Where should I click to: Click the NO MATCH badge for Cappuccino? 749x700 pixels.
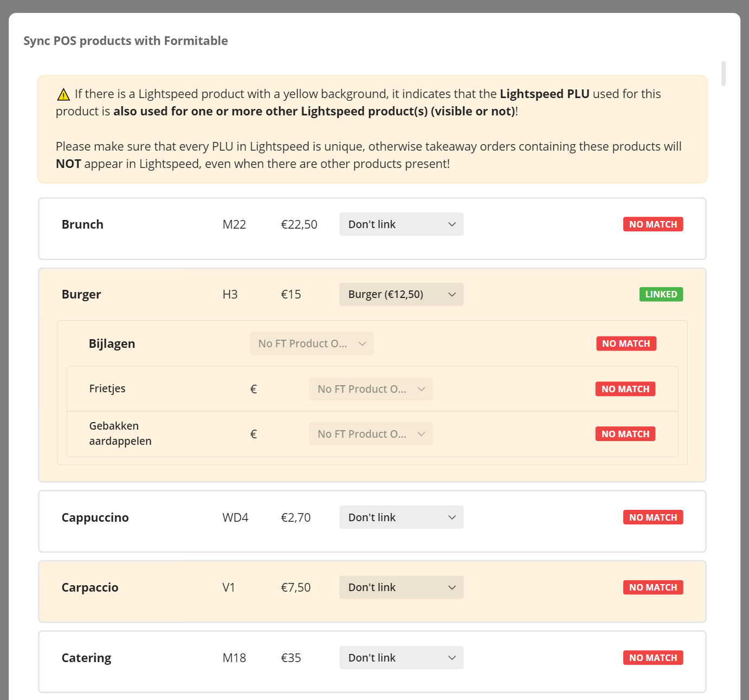pyautogui.click(x=653, y=517)
